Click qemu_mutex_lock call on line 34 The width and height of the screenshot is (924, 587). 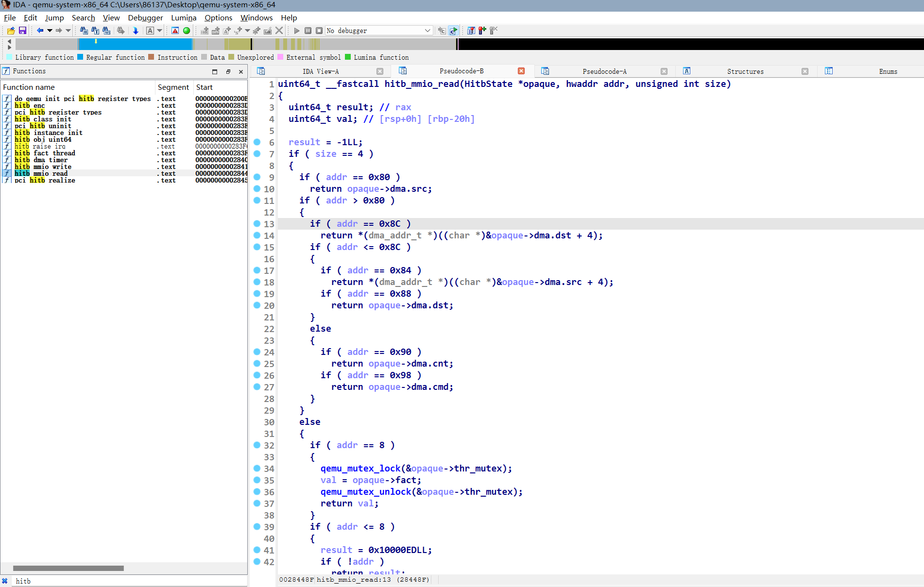click(360, 468)
